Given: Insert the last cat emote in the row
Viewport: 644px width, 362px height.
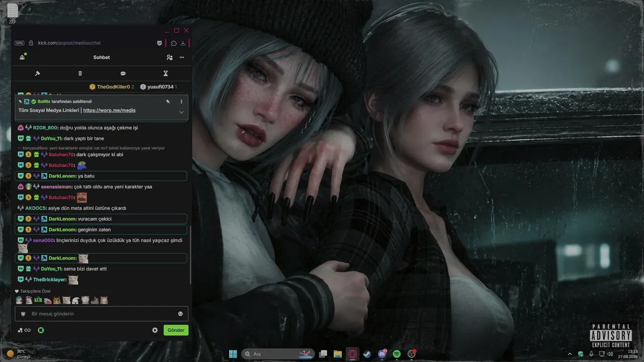Looking at the screenshot, I should [x=104, y=300].
